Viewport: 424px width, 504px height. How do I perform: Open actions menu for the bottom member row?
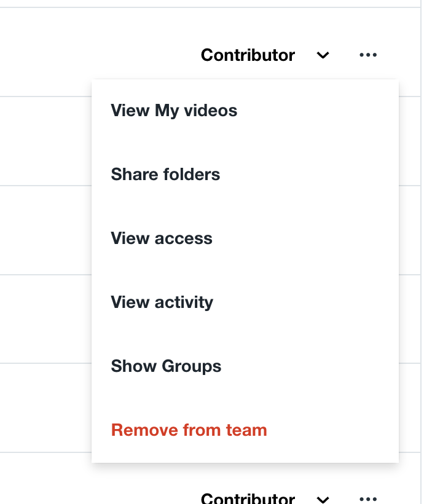point(368,498)
